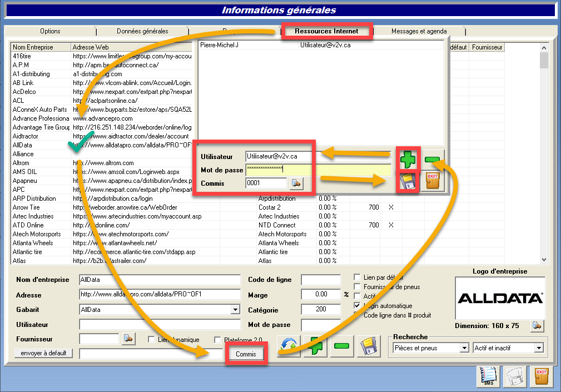561x392 pixels.
Task: Go to the Messages et agenda tab
Action: click(x=419, y=31)
